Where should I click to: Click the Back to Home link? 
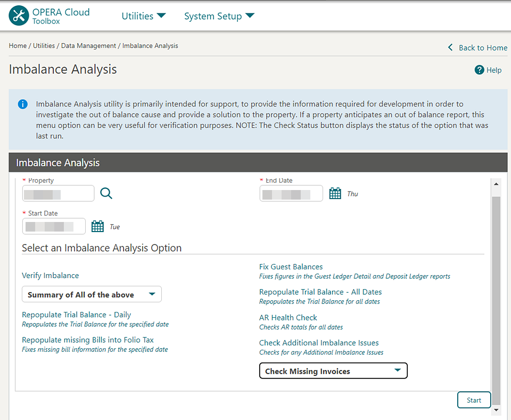pyautogui.click(x=482, y=47)
